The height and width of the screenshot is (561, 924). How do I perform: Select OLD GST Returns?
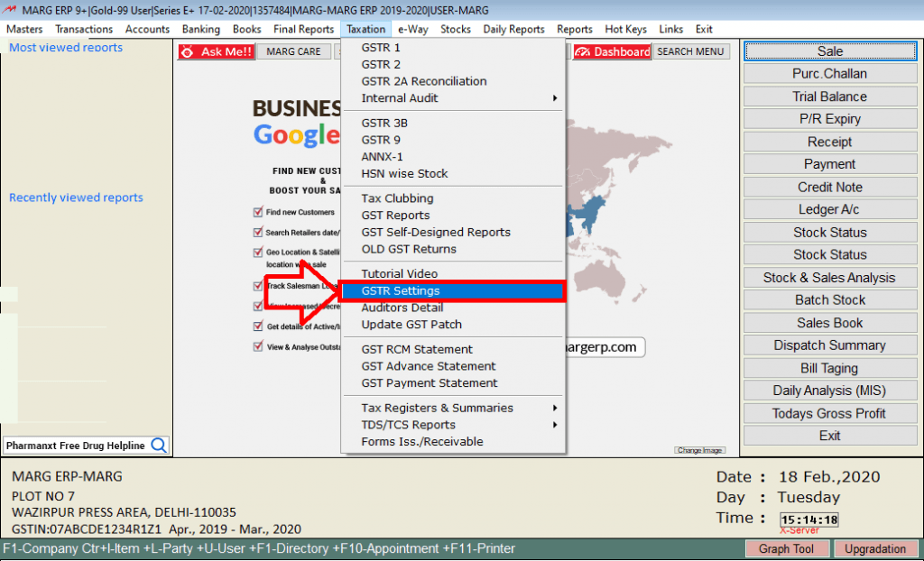click(453, 249)
